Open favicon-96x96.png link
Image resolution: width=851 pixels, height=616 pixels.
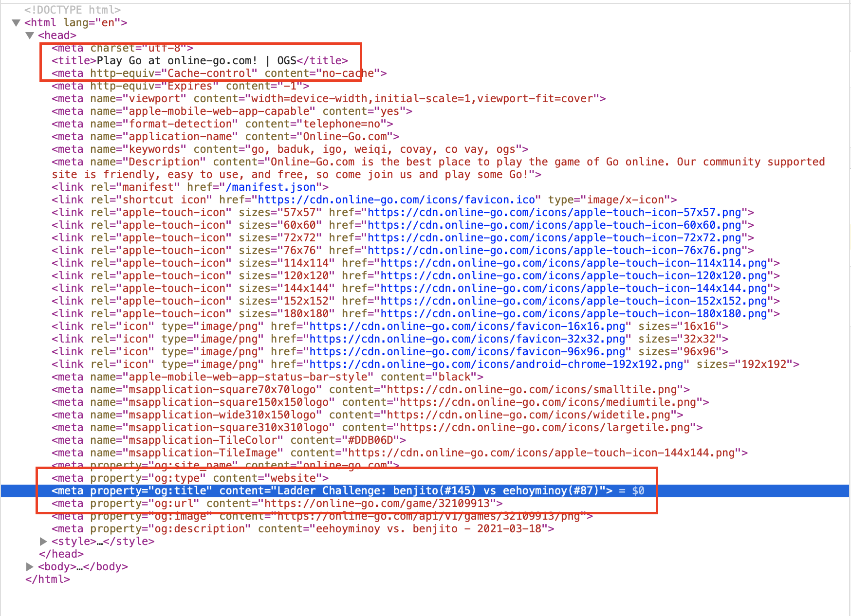coord(467,352)
